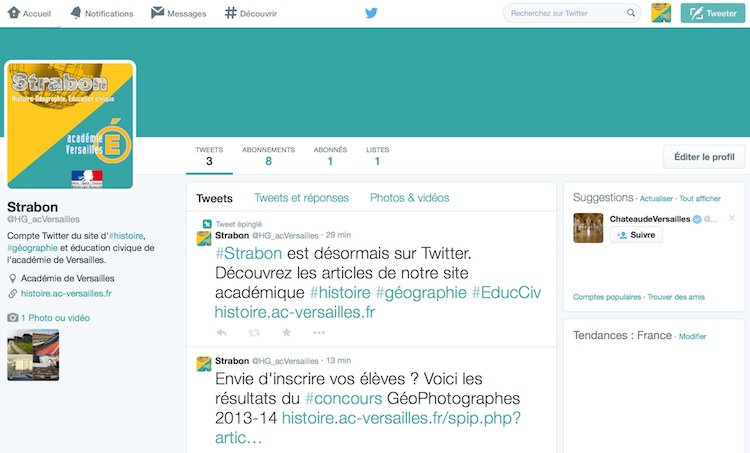The image size is (750, 453).
Task: Click Modifier next to Tendances France
Action: (x=693, y=336)
